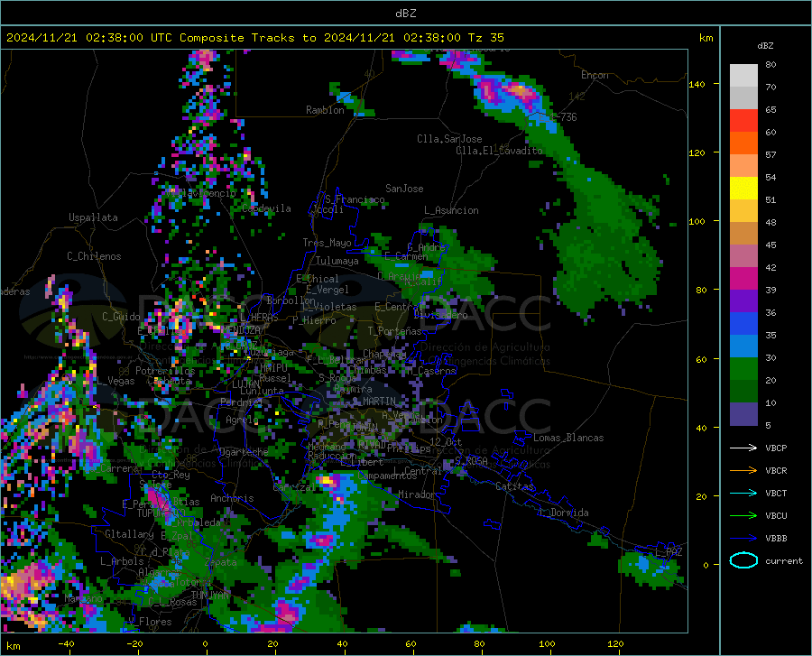
Task: Click the 'L_Vegas' map label
Action: (116, 381)
